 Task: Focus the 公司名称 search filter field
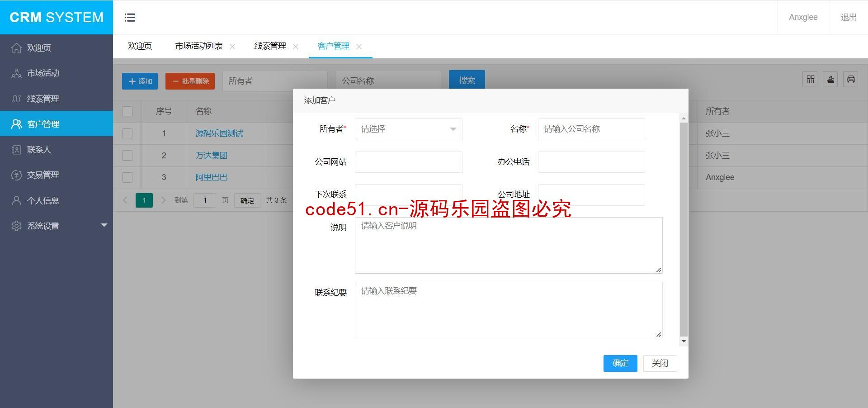pos(388,81)
